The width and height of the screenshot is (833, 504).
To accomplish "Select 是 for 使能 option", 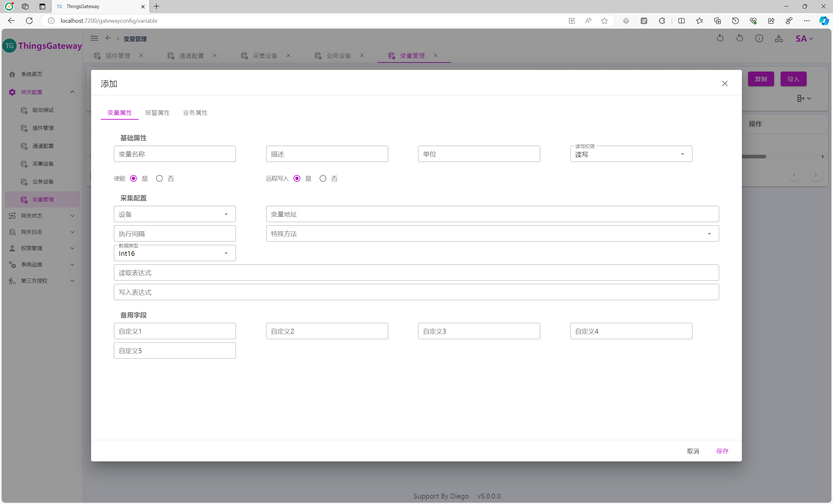I will (133, 179).
